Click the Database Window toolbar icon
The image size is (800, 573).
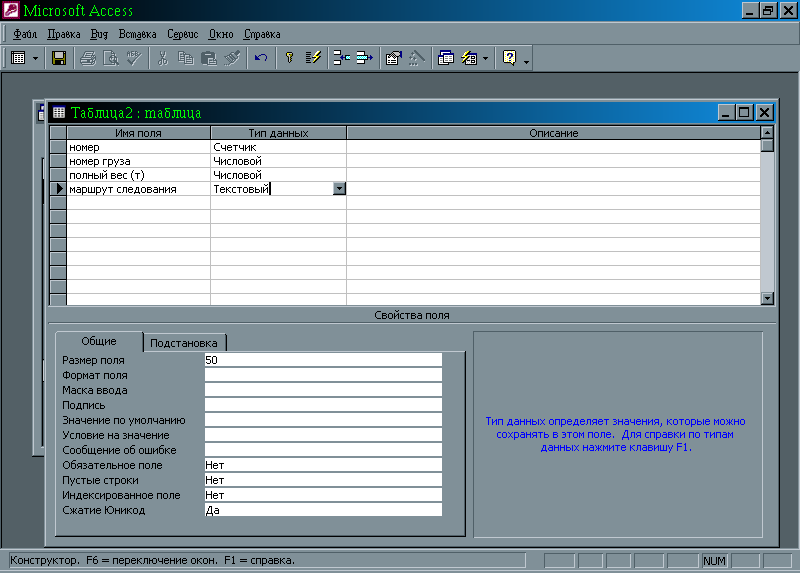[446, 58]
